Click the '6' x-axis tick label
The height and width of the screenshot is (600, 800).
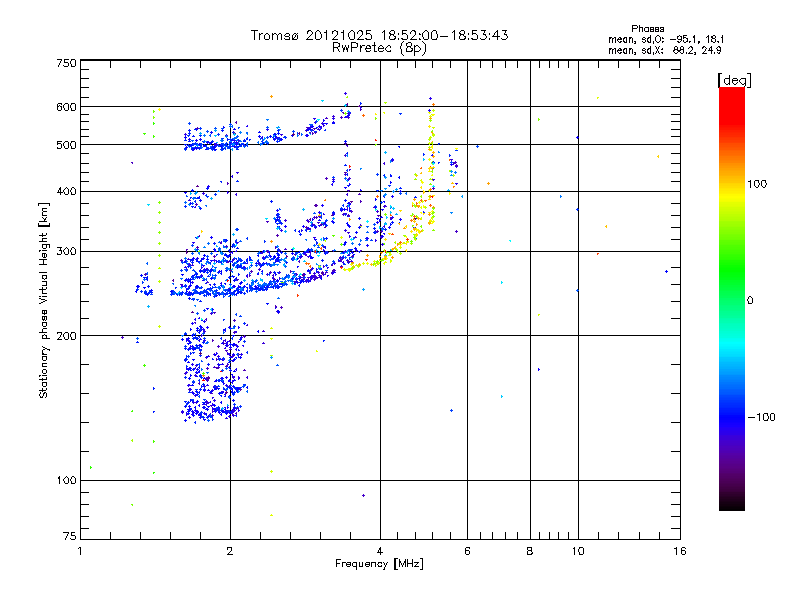pyautogui.click(x=467, y=551)
